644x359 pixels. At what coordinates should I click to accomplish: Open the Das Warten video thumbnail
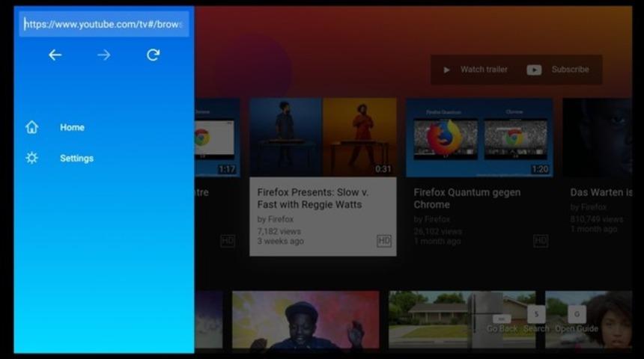pos(597,138)
